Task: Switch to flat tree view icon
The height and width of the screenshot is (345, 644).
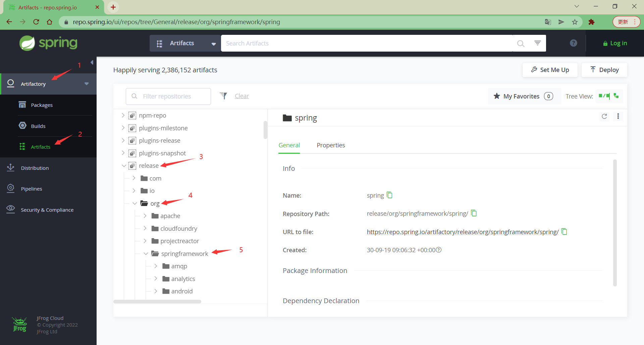Action: (x=604, y=96)
